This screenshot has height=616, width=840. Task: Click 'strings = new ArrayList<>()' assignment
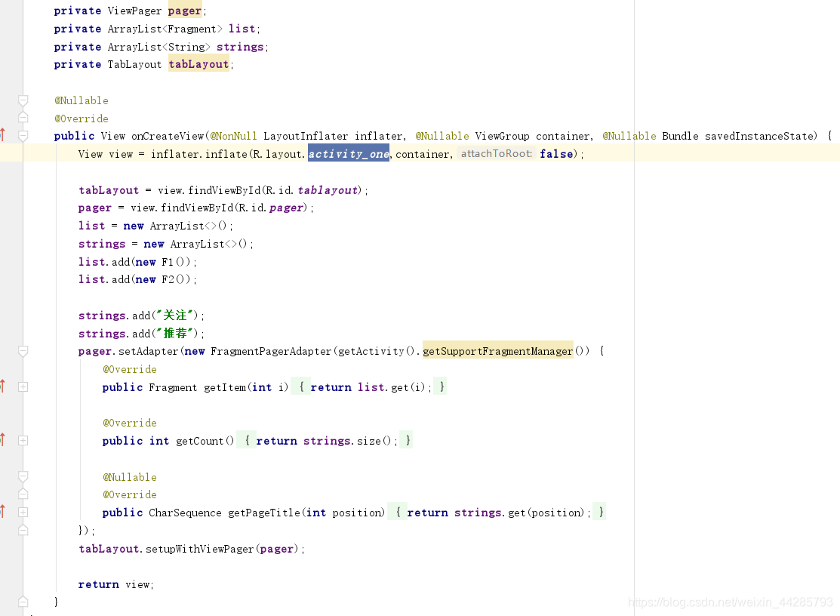click(x=165, y=244)
